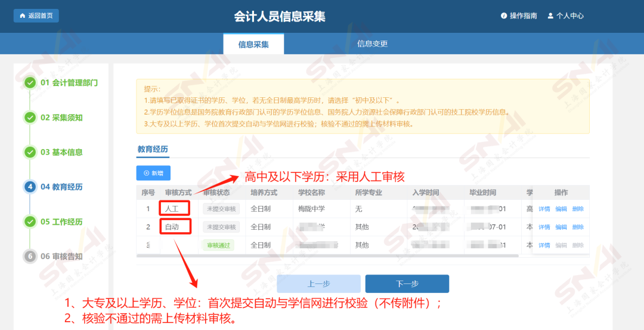This screenshot has height=330, width=644.
Task: Go to step 05 工作经历
Action: [61, 222]
